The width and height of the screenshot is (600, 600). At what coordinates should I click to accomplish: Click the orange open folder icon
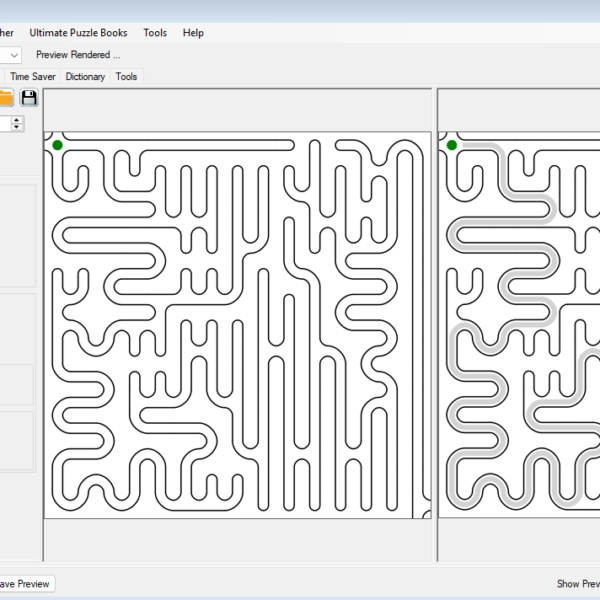tap(5, 97)
